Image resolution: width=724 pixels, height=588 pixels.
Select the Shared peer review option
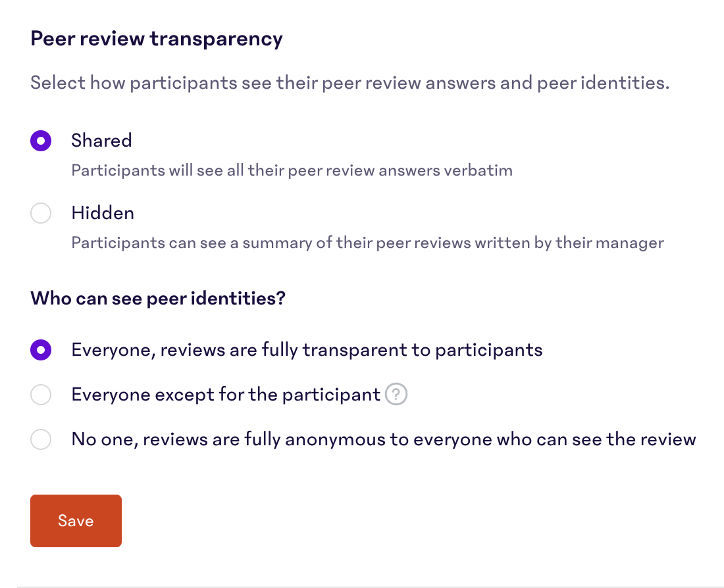[x=41, y=140]
